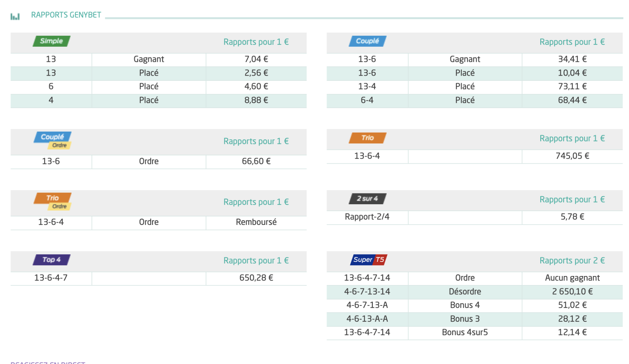
Task: Click the Super T5 badge
Action: (x=369, y=260)
